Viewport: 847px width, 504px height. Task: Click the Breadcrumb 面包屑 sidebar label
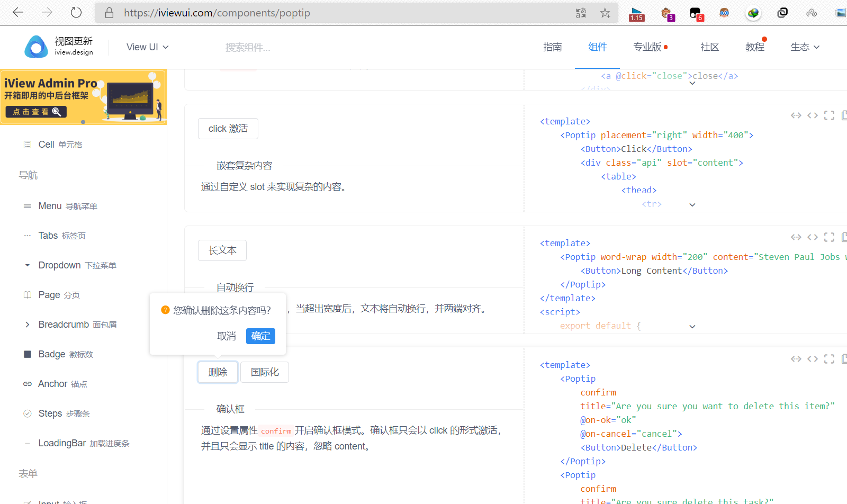click(x=77, y=325)
